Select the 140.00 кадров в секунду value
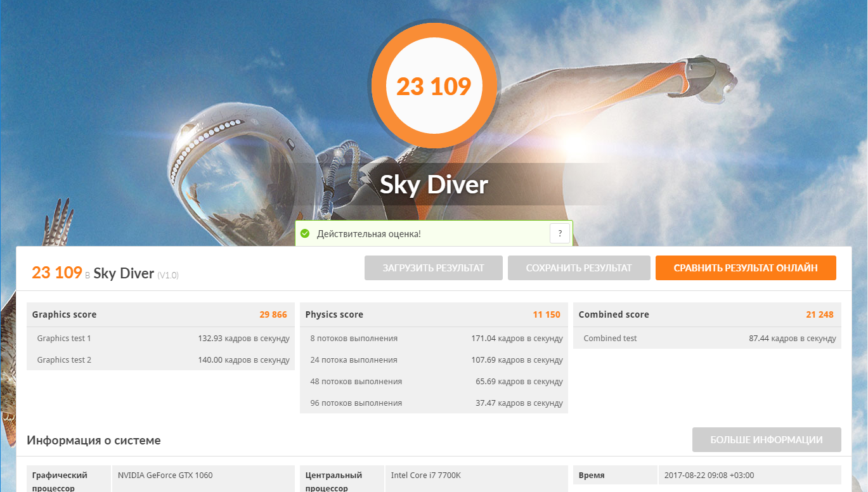The width and height of the screenshot is (868, 492). point(244,360)
